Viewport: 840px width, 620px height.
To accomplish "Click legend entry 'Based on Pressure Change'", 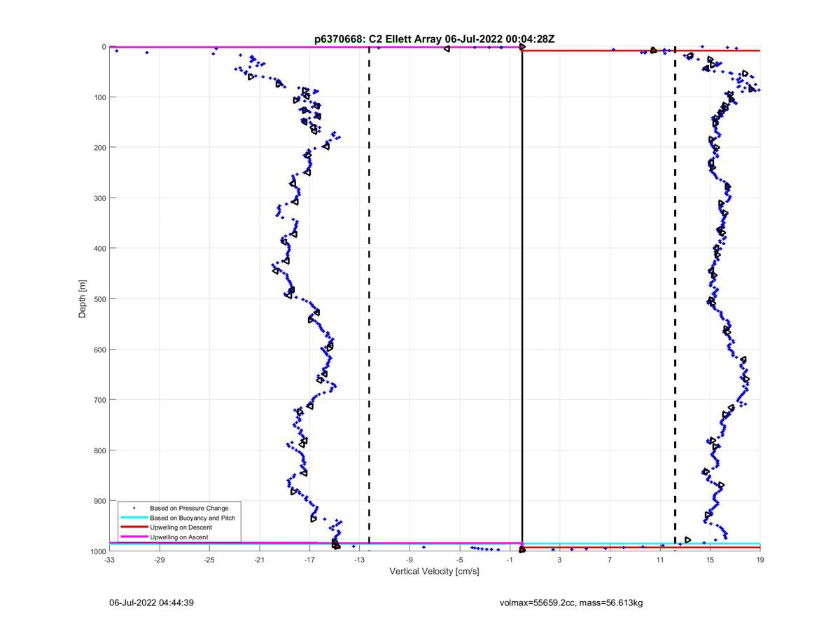I will coord(189,508).
